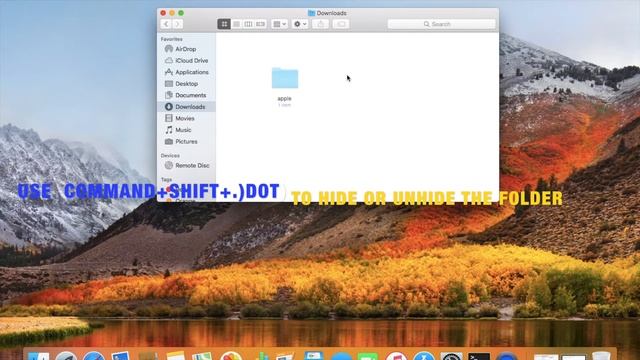The image size is (640, 360).
Task: Select Remote Disc under Devices
Action: (x=186, y=165)
